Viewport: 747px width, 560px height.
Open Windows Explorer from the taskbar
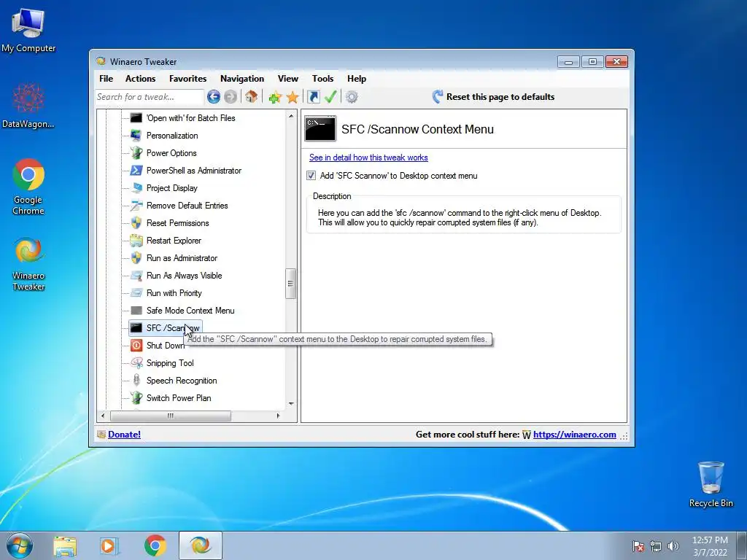pos(65,546)
